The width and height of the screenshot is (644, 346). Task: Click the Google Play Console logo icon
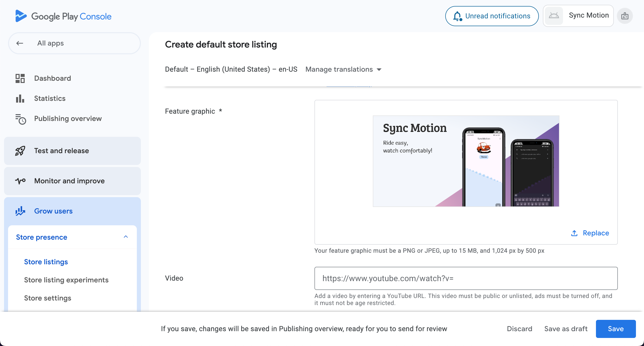[x=21, y=16]
